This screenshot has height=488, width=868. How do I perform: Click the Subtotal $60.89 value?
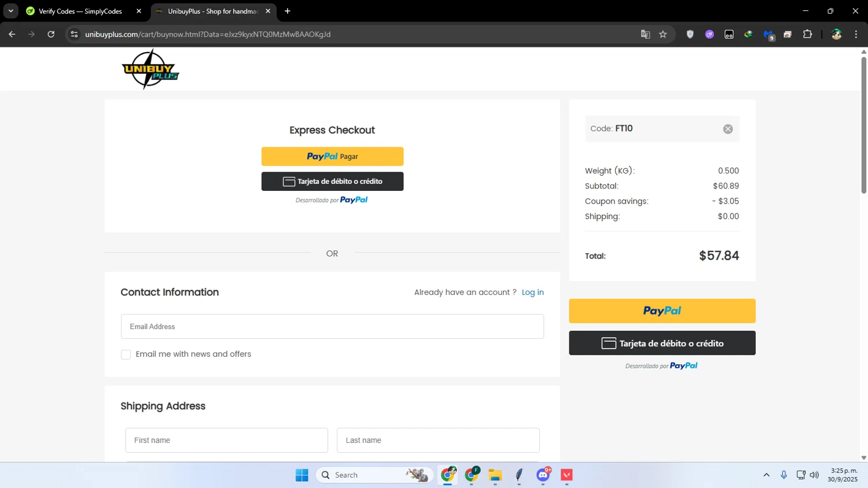pyautogui.click(x=726, y=186)
